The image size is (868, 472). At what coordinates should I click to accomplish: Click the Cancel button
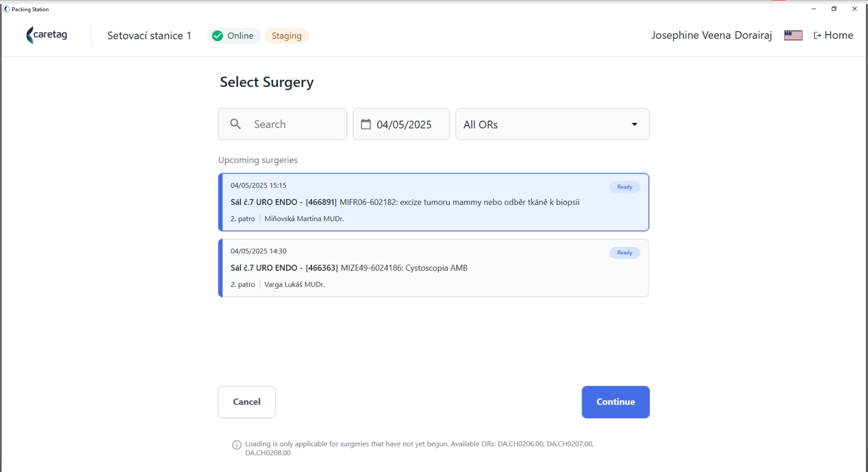coord(247,402)
